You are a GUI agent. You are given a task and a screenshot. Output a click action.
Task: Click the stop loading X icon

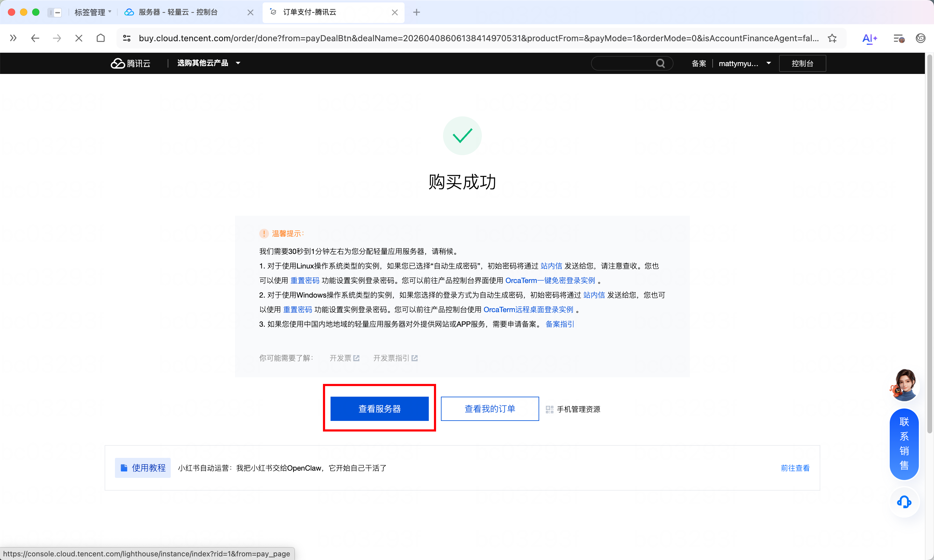tap(79, 38)
